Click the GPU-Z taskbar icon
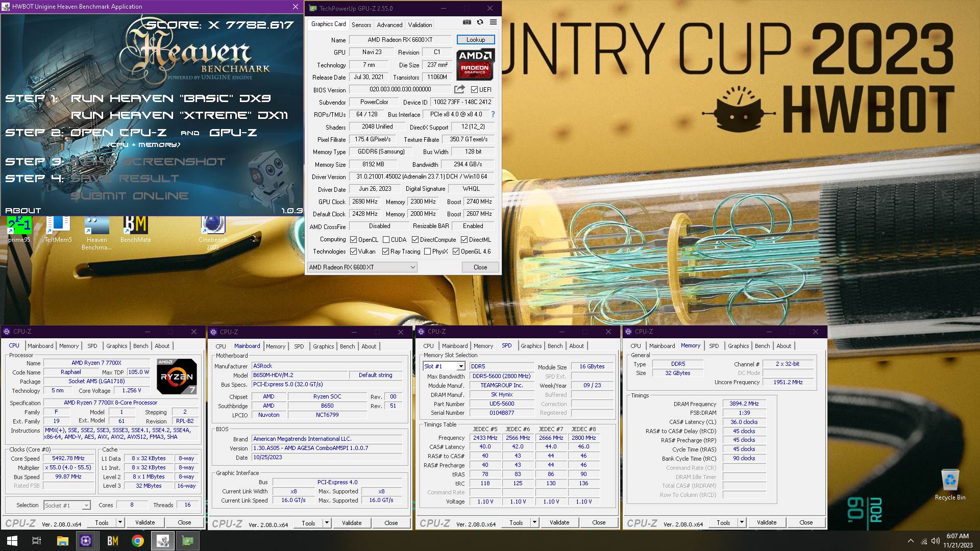Screen dimensions: 980x551 [188, 541]
